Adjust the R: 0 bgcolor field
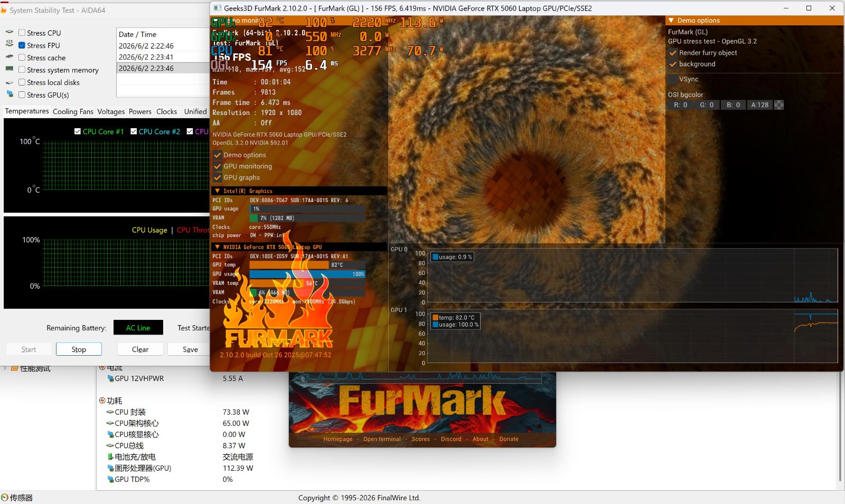This screenshot has width=845, height=504. 680,105
